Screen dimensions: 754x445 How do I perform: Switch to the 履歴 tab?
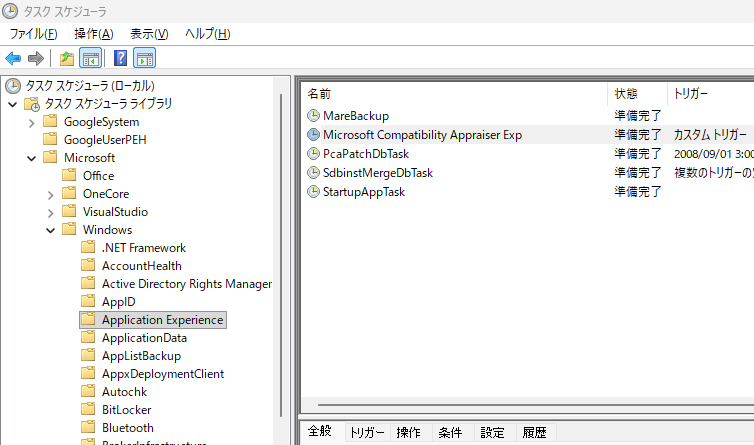[534, 433]
